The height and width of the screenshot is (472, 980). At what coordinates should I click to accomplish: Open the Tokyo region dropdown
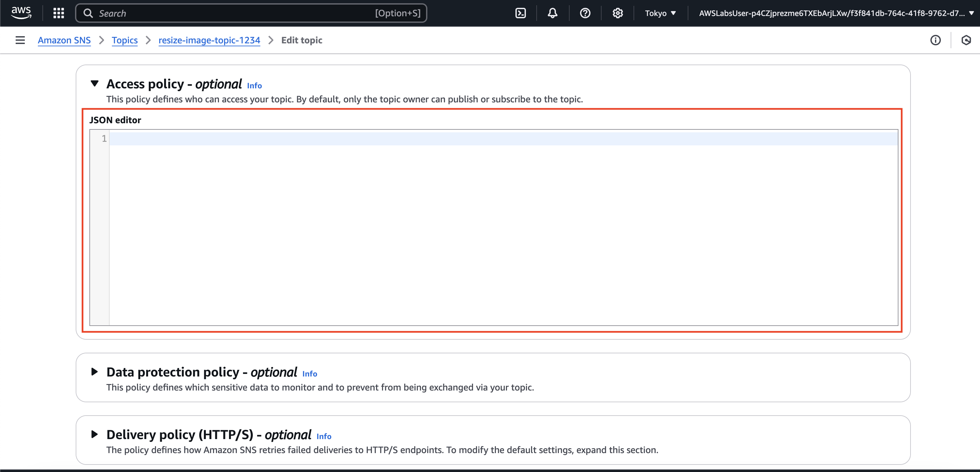coord(660,13)
